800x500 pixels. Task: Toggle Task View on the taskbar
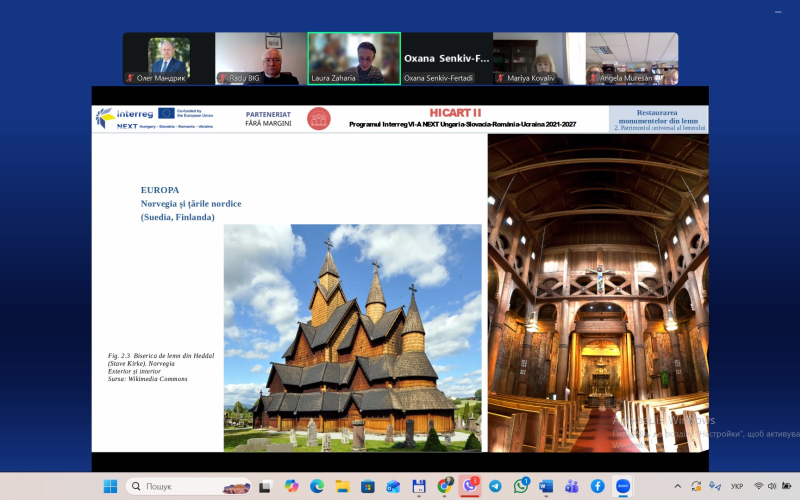tap(266, 486)
